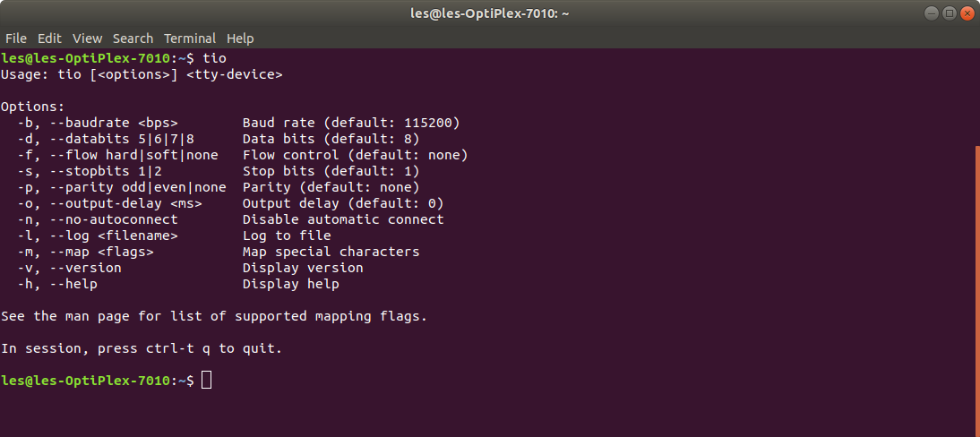
Task: Click the '--parity odd|even|none' option text
Action: coord(137,187)
